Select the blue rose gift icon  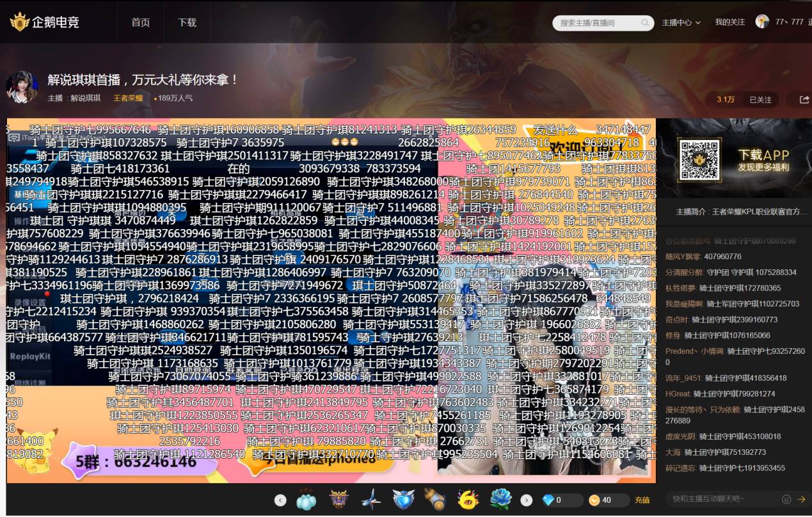(501, 500)
